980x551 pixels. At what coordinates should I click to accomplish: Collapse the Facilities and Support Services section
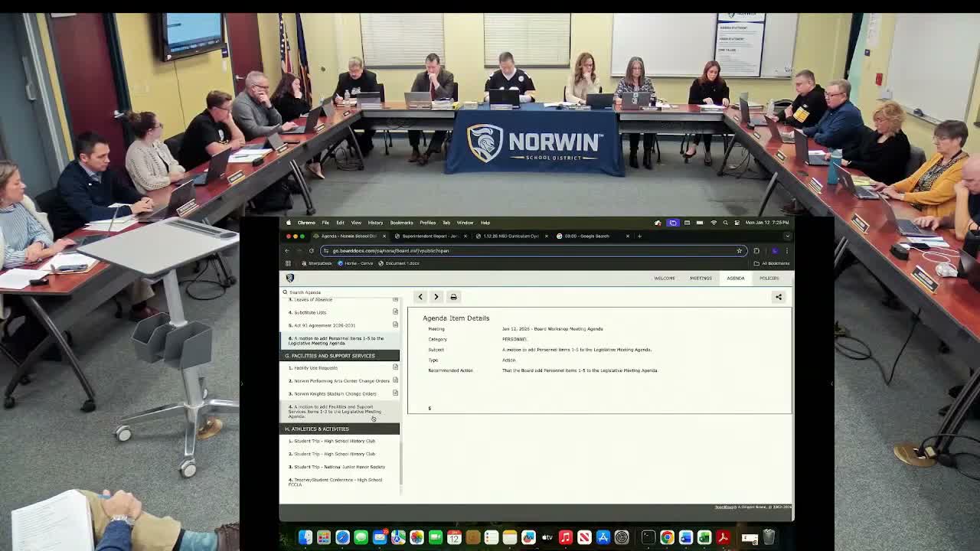click(339, 356)
